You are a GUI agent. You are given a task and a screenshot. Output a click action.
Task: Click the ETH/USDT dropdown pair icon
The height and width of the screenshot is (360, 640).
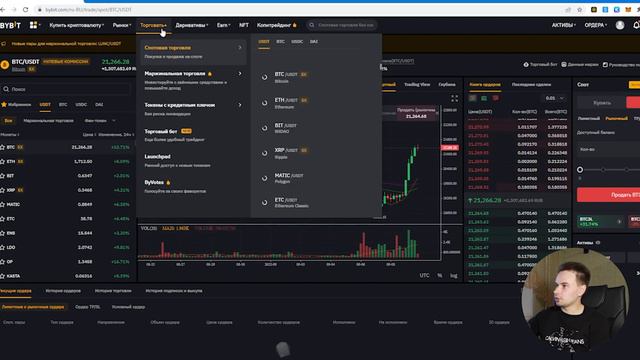[264, 102]
